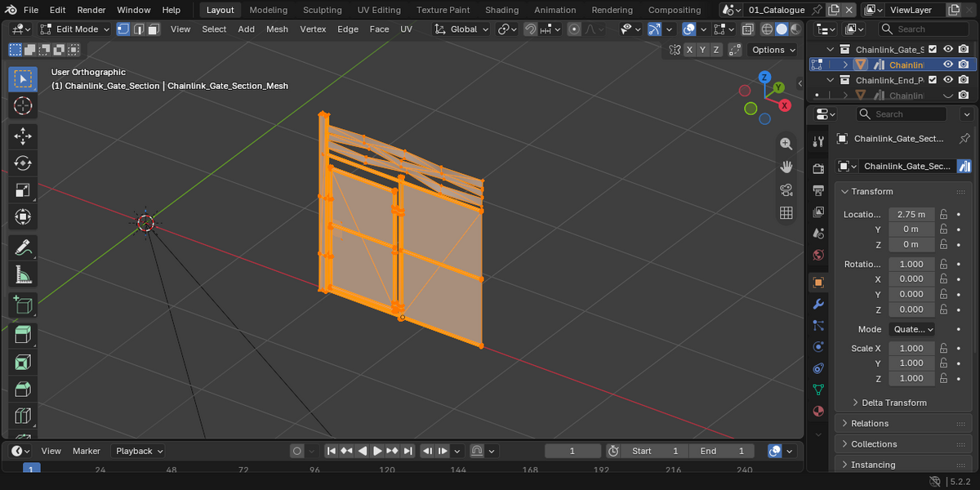Activate the Annotate tool
The width and height of the screenshot is (980, 490).
coord(23,247)
